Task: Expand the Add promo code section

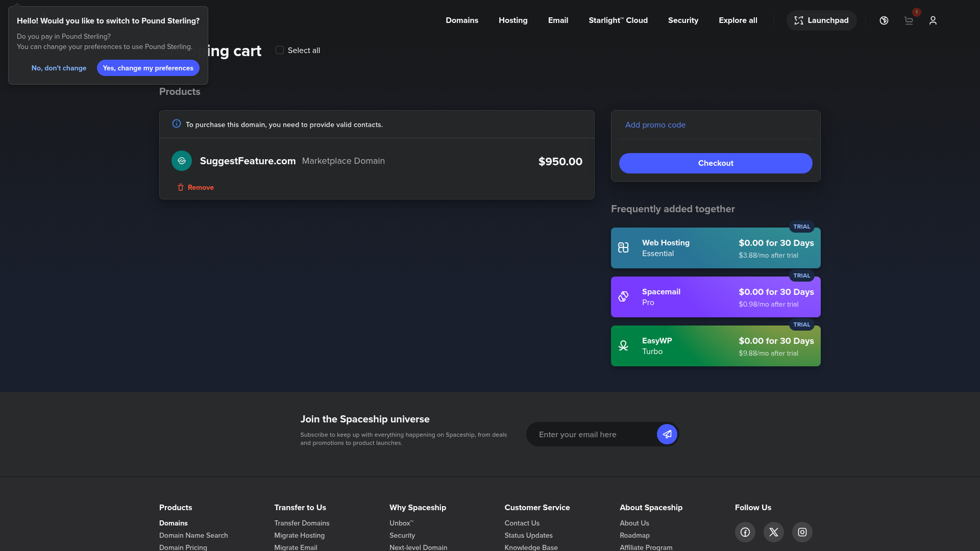Action: [x=655, y=124]
